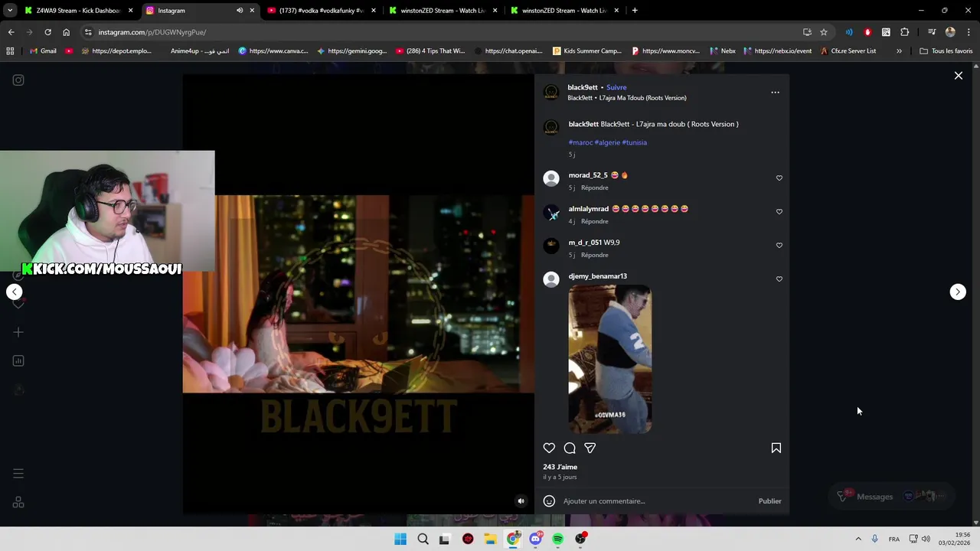This screenshot has width=980, height=551.
Task: Click the Ajouter un commentaire field
Action: click(x=658, y=501)
